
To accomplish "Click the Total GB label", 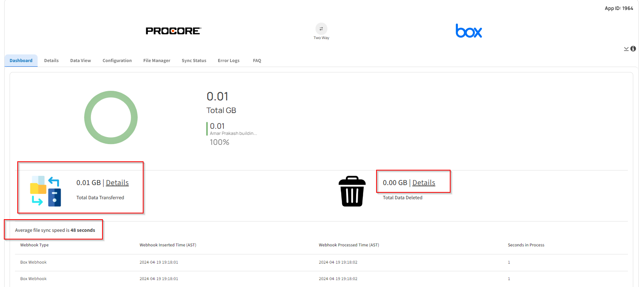I will pos(221,110).
